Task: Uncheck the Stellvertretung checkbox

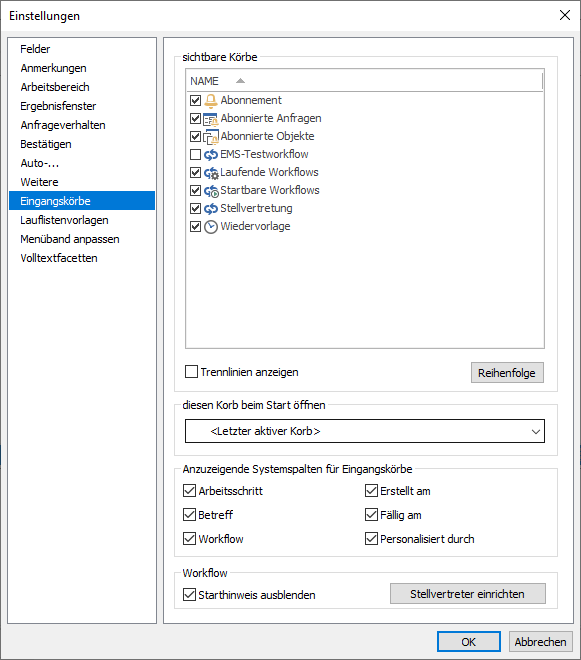Action: coord(195,209)
